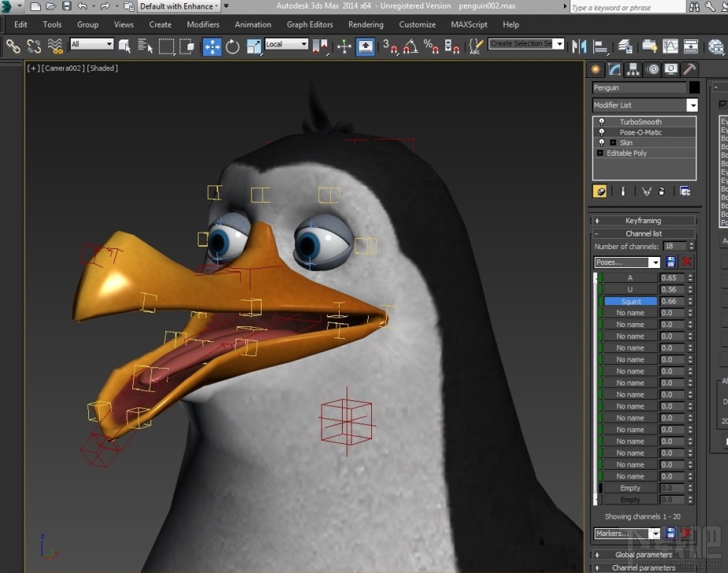This screenshot has width=728, height=573.
Task: Select the Select and Link tool
Action: (12, 47)
